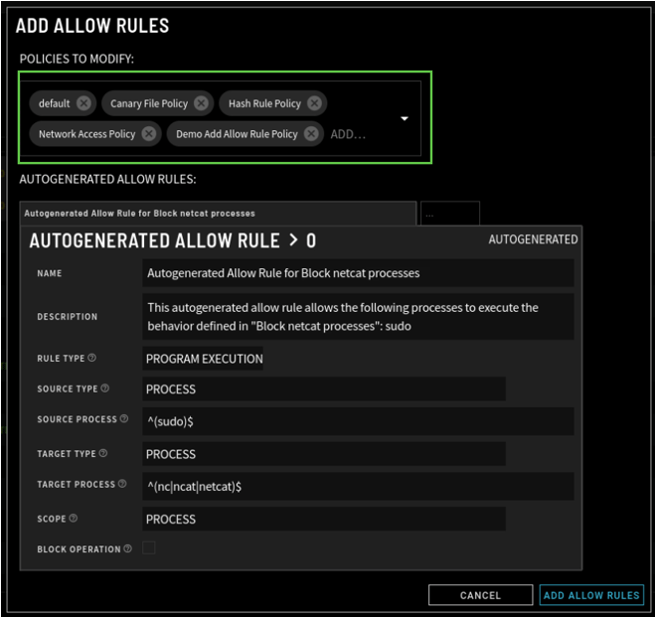Image resolution: width=655 pixels, height=617 pixels.
Task: Remove the Canary File Policy chip
Action: (x=202, y=103)
